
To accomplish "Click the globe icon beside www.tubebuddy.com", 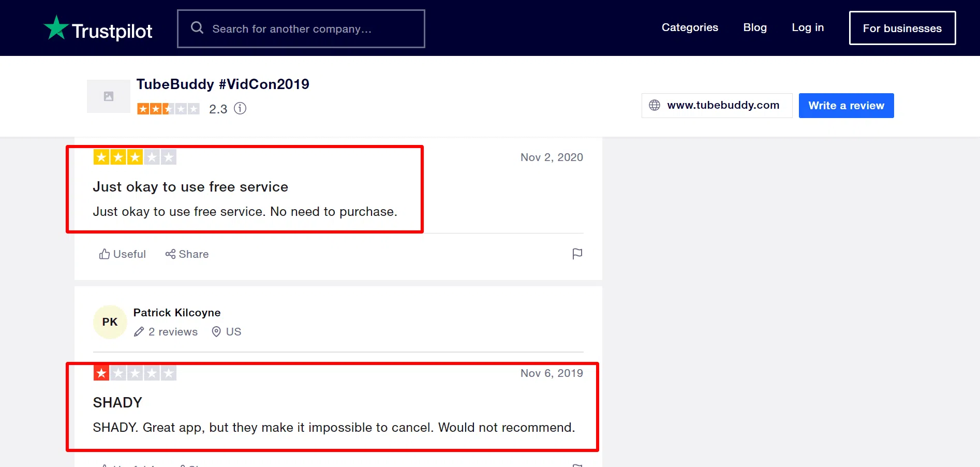I will coord(655,105).
